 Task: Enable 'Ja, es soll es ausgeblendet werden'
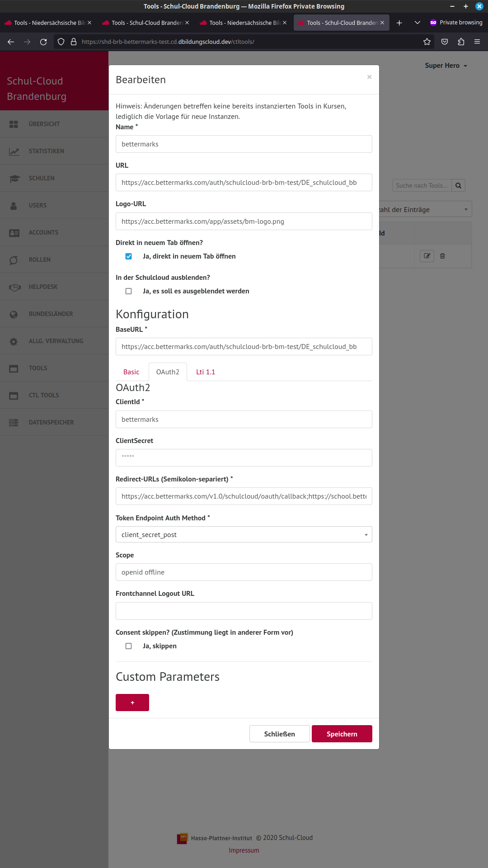pyautogui.click(x=129, y=291)
